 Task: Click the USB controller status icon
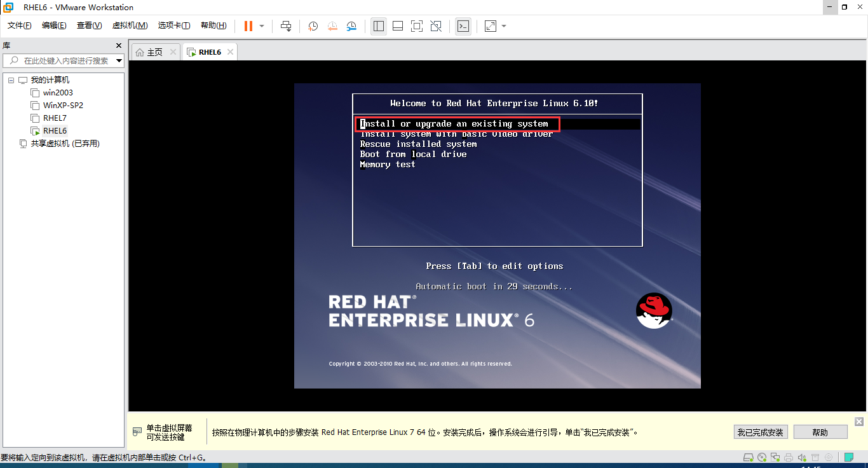[815, 457]
